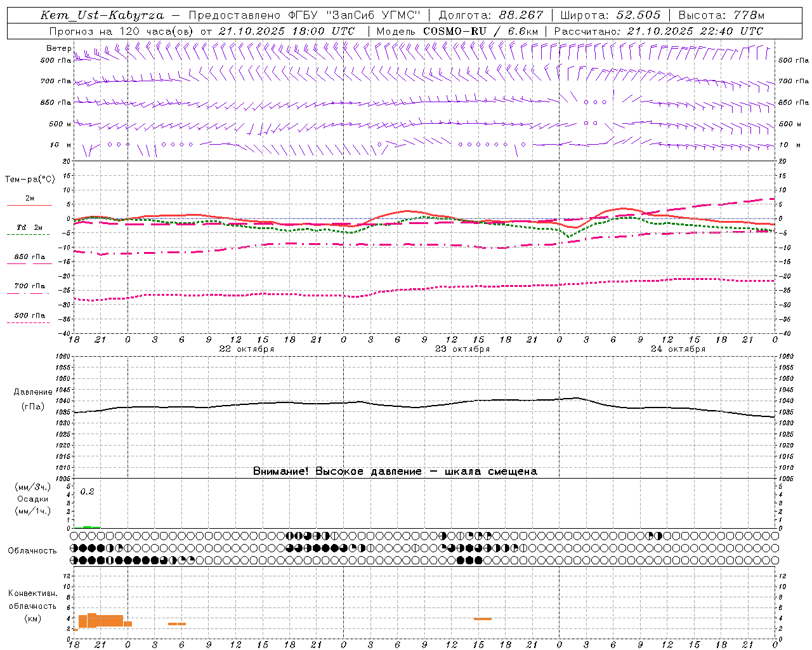Click the 'Ветер' wind panel label

pos(59,48)
